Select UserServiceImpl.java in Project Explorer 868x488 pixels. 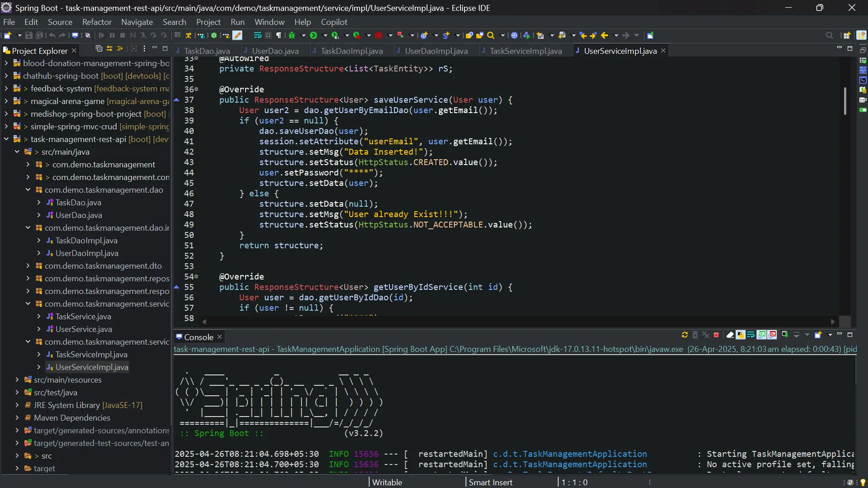(91, 367)
